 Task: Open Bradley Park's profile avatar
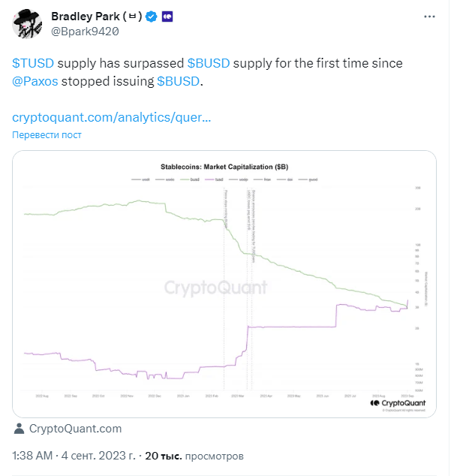click(x=27, y=24)
